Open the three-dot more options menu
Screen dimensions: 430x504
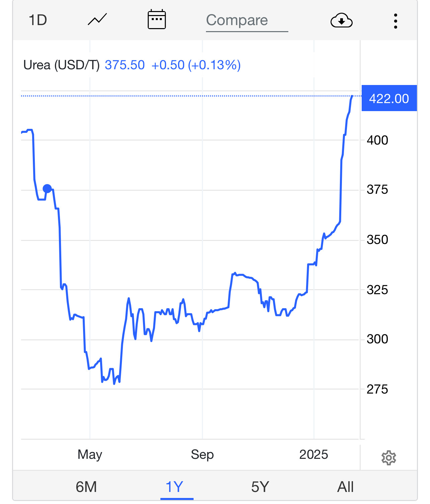coord(396,21)
